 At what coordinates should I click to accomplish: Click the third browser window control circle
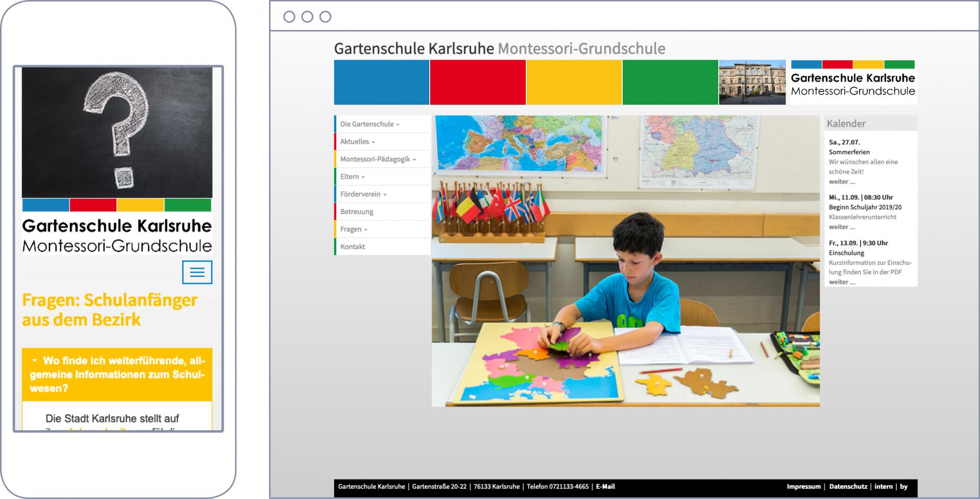tap(325, 17)
